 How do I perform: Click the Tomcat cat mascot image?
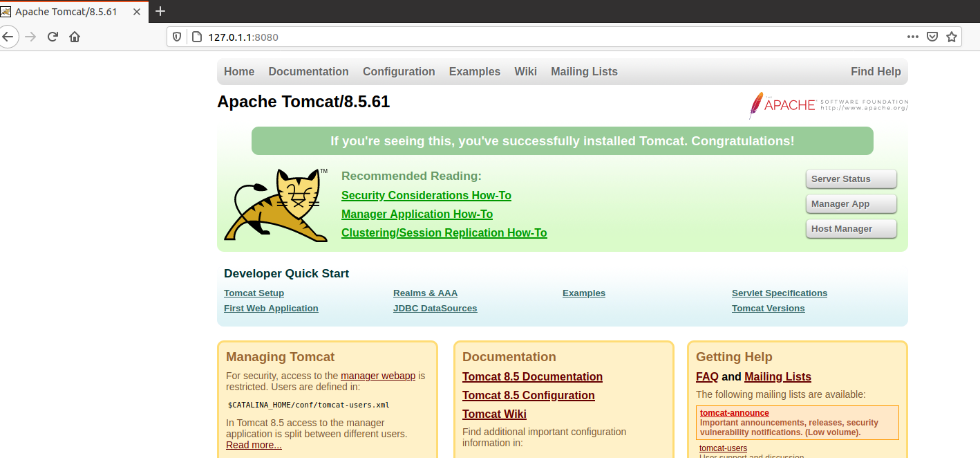(277, 205)
